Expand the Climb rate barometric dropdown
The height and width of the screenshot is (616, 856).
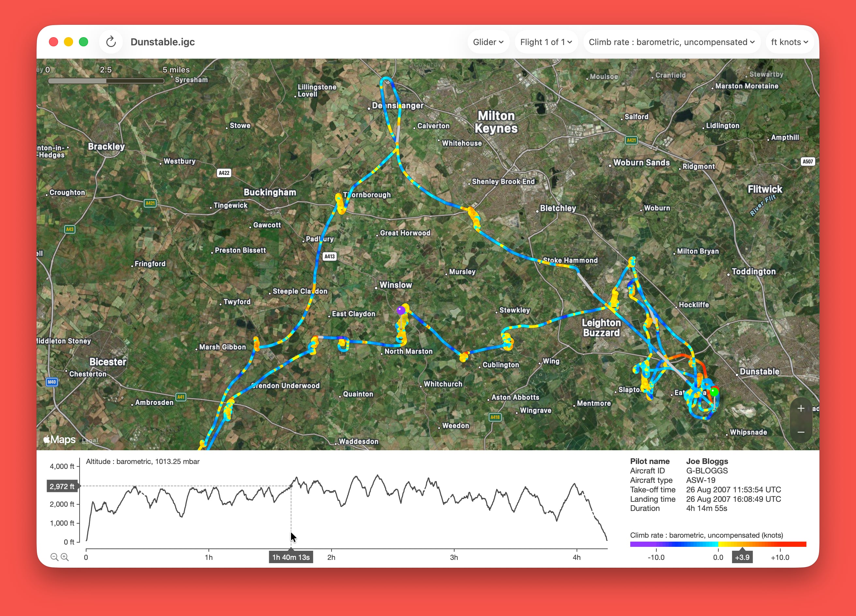pos(671,42)
